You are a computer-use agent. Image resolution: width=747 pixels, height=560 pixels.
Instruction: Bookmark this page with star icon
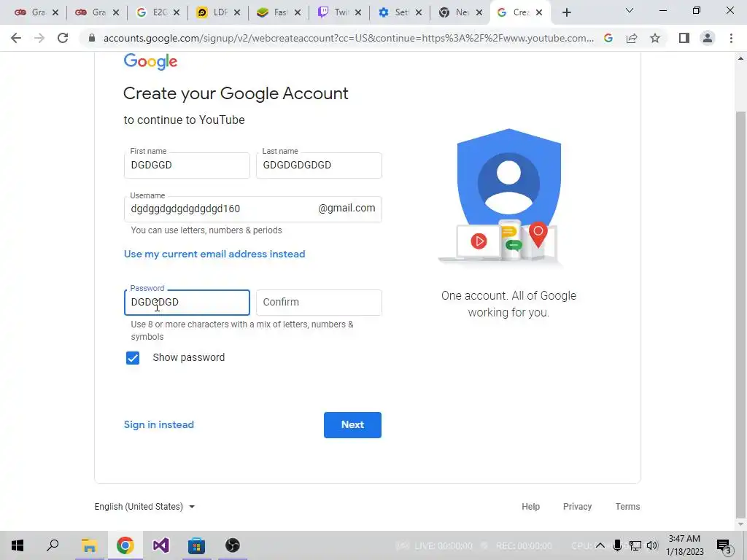click(x=655, y=38)
